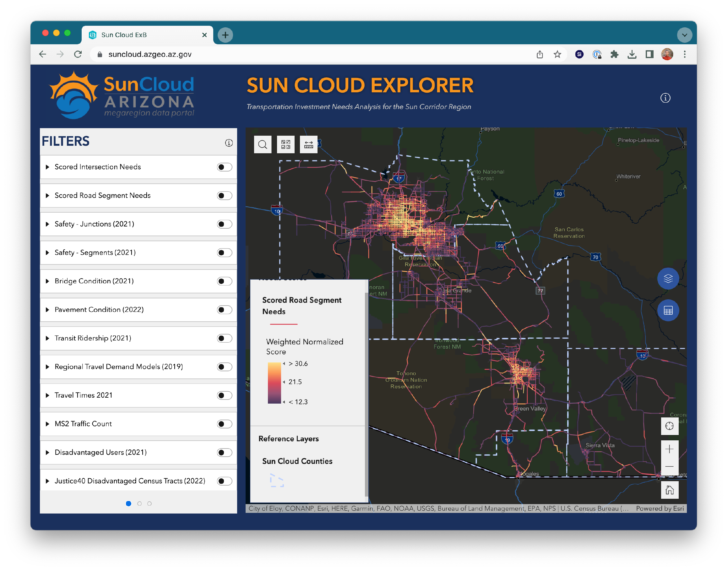Enable Scored Intersection Needs filter

224,167
